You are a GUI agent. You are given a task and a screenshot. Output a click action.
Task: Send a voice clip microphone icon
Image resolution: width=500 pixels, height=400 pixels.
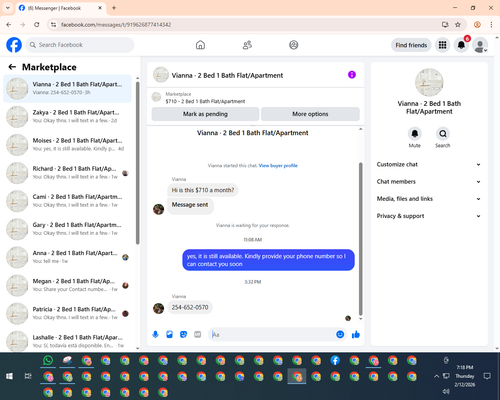click(155, 334)
